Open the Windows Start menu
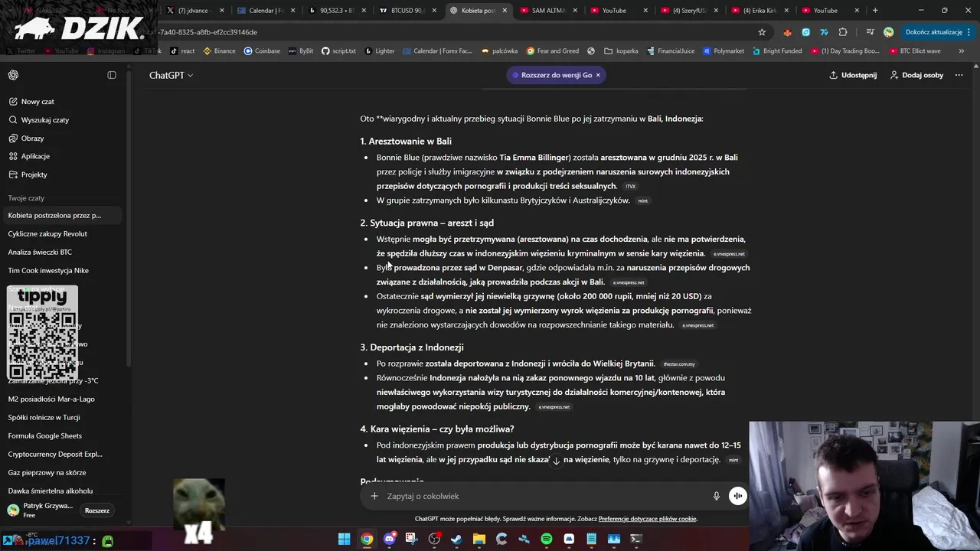This screenshot has height=551, width=980. 345,539
